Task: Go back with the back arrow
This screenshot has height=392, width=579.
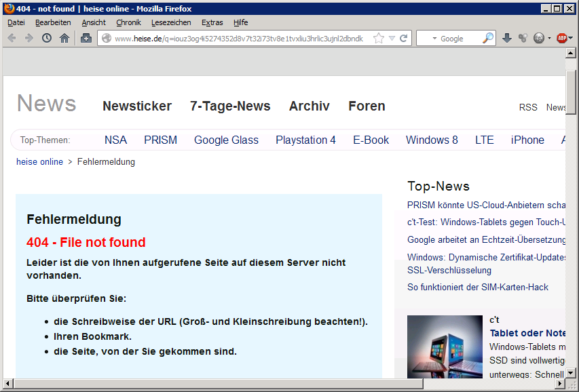Action: pos(12,38)
